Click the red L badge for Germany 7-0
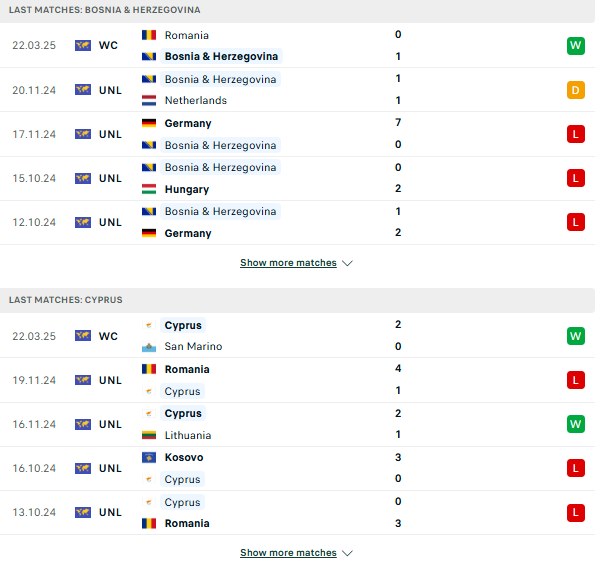The width and height of the screenshot is (600, 568). coord(576,134)
